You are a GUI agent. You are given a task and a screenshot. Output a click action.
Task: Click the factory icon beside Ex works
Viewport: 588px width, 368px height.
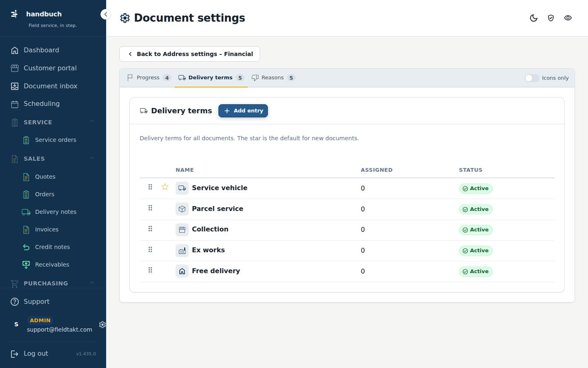coord(182,250)
